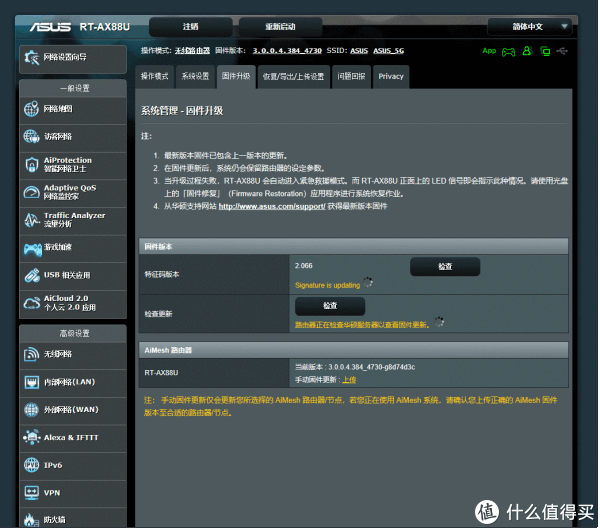Open USB application (USB 相关应用) icon
Screen dimensions: 600x530
pos(32,276)
